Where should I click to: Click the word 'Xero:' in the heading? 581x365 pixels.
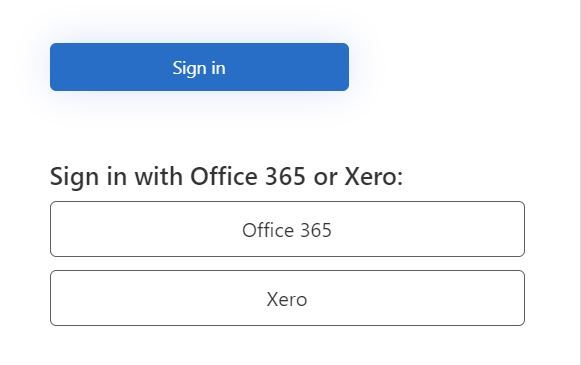coord(374,176)
